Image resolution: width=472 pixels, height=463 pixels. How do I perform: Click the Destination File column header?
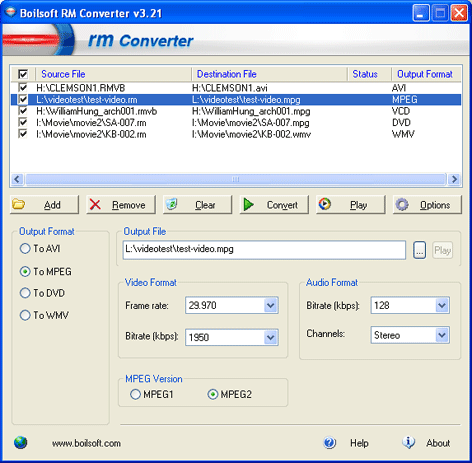click(270, 74)
